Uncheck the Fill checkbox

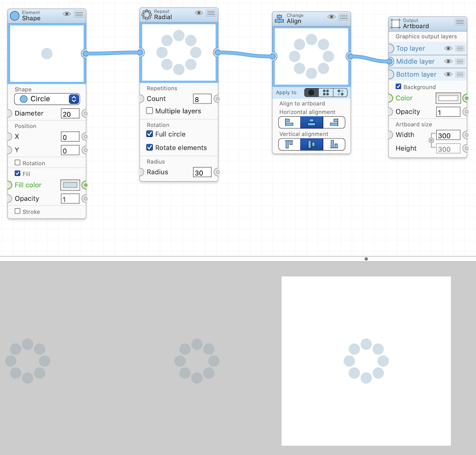[x=17, y=173]
